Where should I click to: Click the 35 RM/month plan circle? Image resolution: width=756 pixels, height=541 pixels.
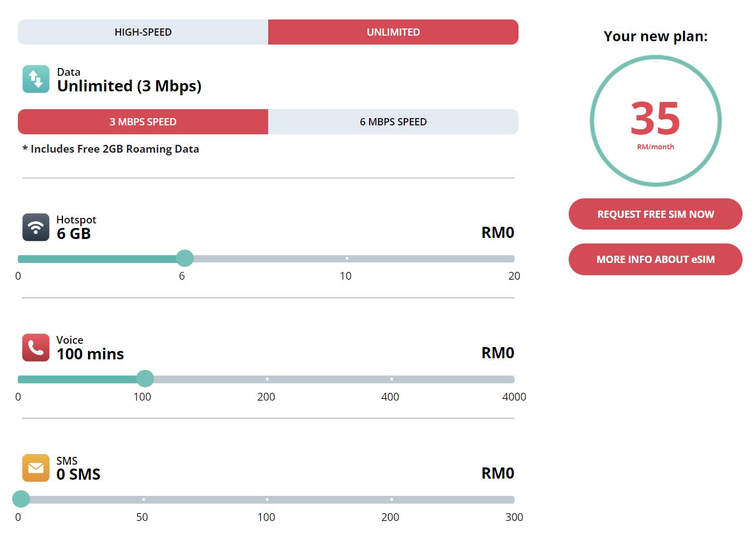coord(655,120)
